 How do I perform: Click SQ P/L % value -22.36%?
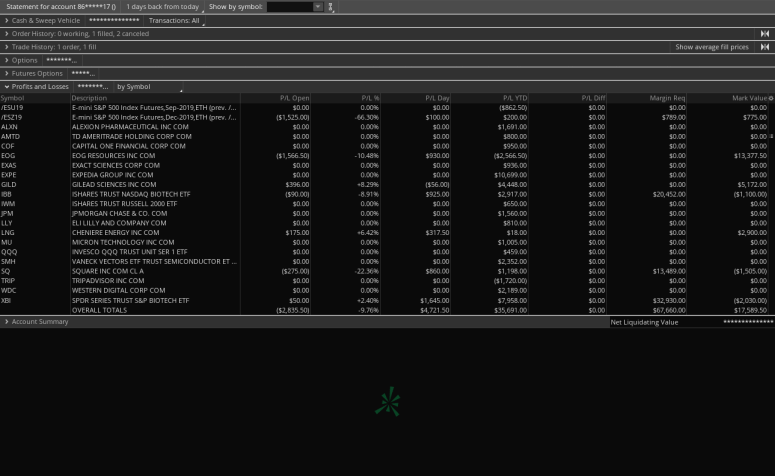click(367, 271)
